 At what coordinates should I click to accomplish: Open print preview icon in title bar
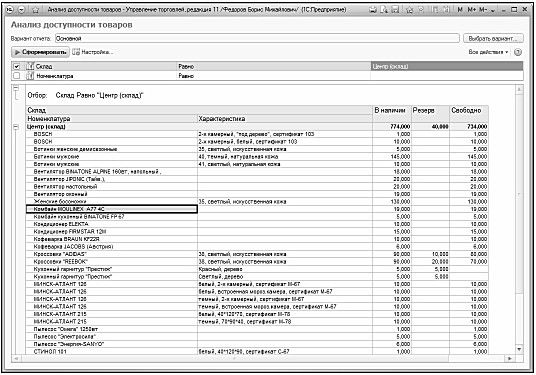tap(385, 10)
